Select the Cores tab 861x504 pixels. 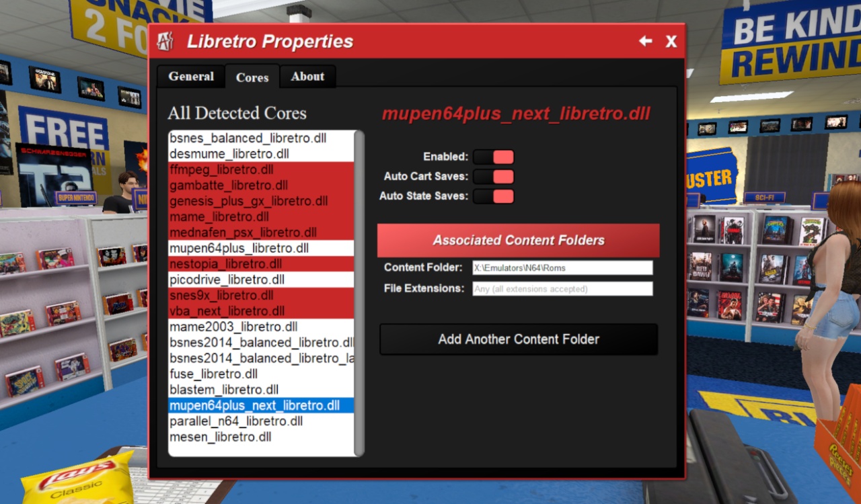(x=252, y=77)
